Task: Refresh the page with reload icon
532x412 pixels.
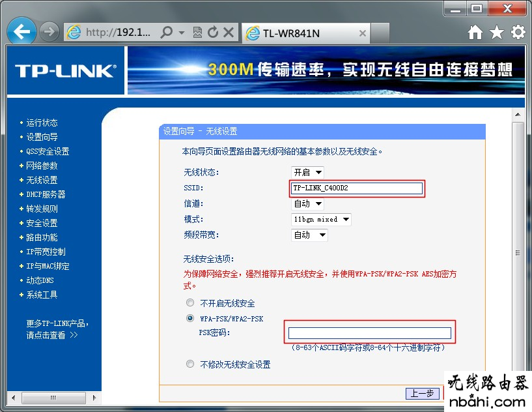Action: pos(213,33)
